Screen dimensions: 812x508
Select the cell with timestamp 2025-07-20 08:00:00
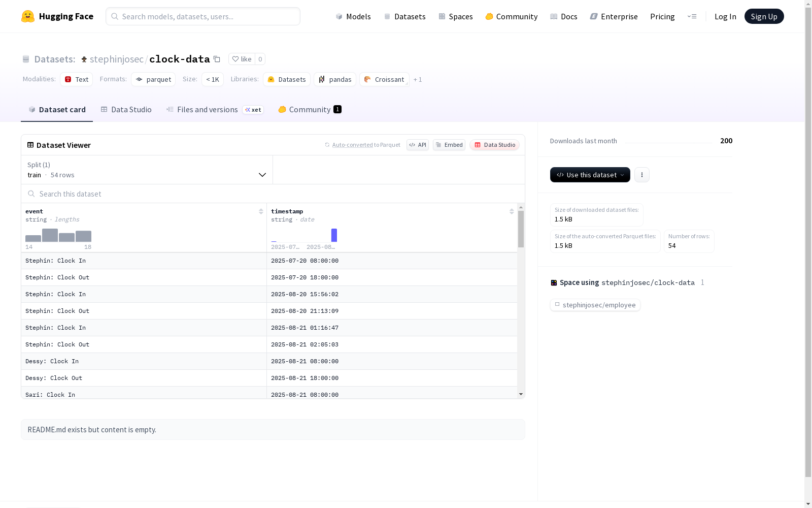(x=392, y=261)
